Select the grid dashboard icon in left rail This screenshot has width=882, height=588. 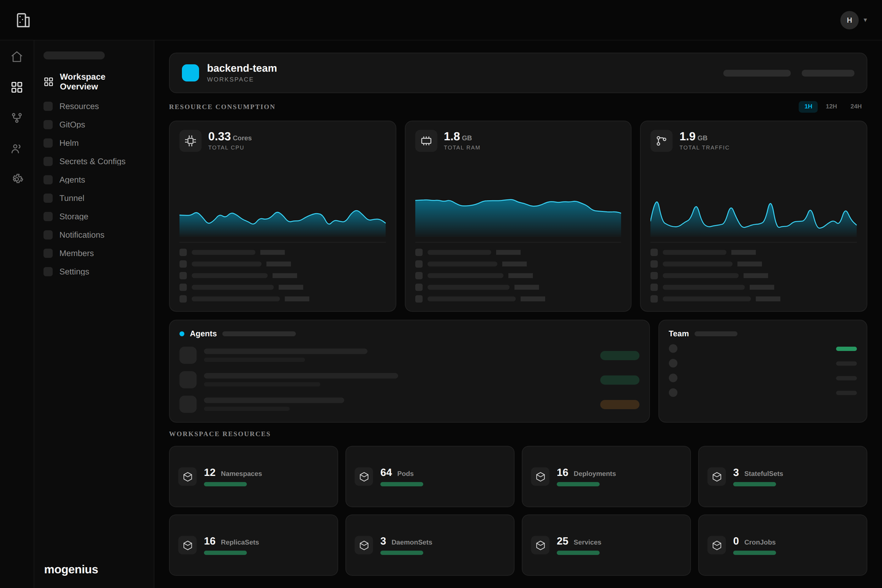(17, 87)
